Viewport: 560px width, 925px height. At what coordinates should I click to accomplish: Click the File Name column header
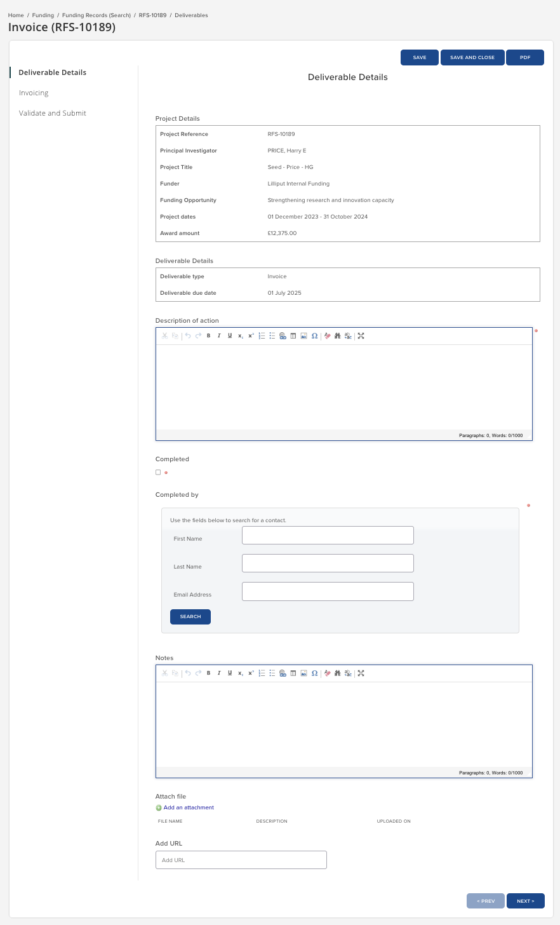coord(170,821)
